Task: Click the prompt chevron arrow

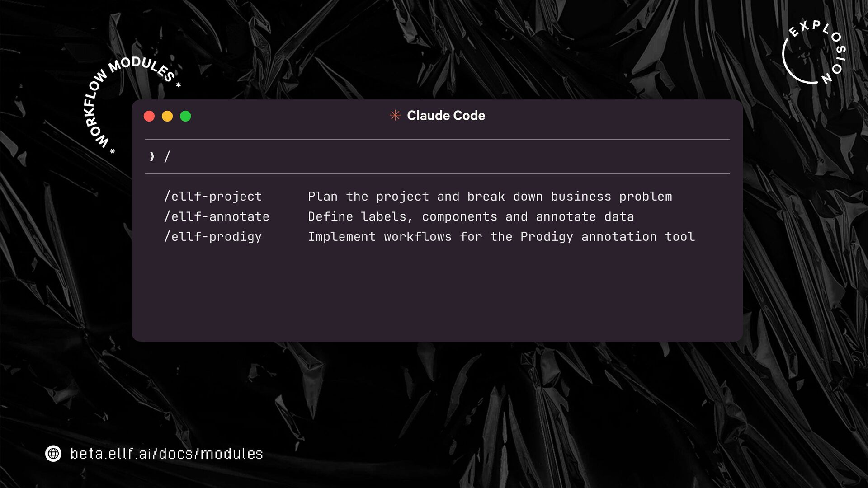Action: [x=152, y=157]
